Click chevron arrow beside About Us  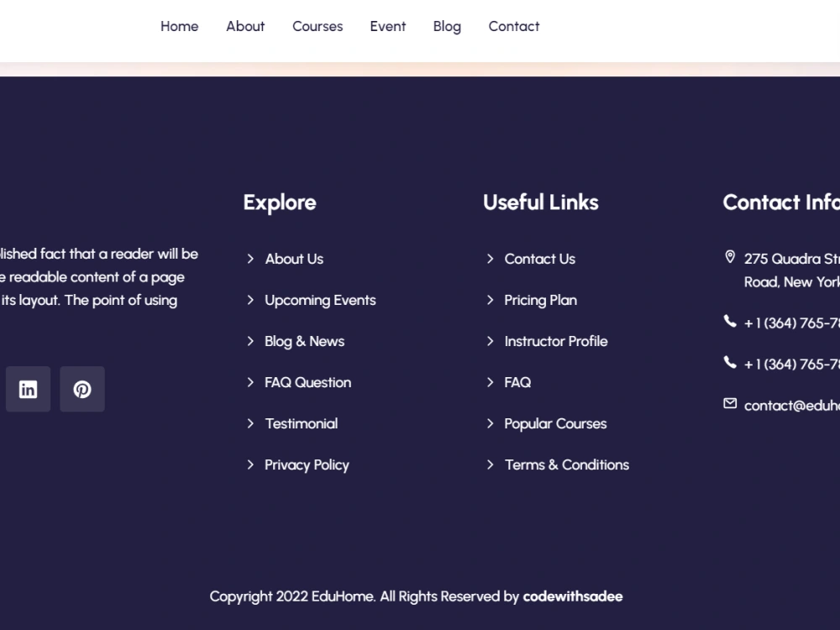[x=250, y=259]
